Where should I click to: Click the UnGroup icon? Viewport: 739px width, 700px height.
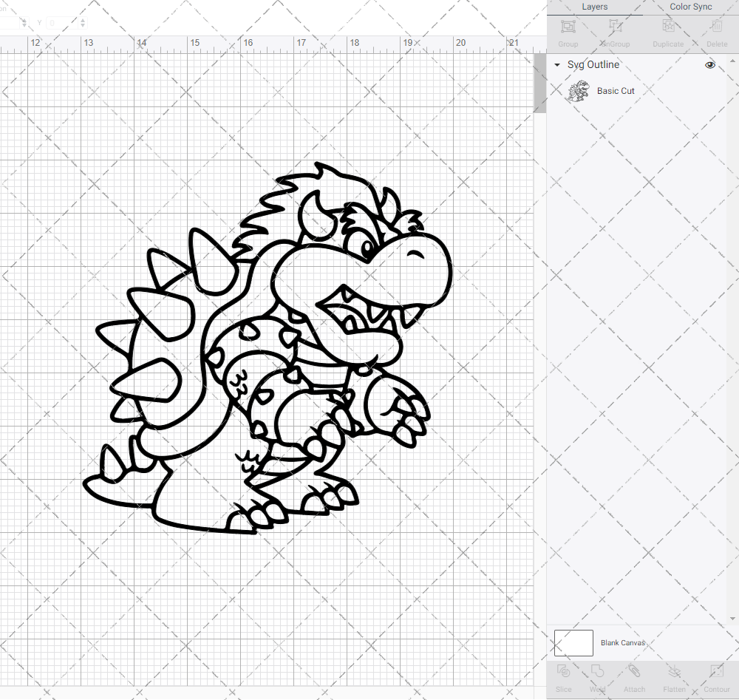[614, 31]
